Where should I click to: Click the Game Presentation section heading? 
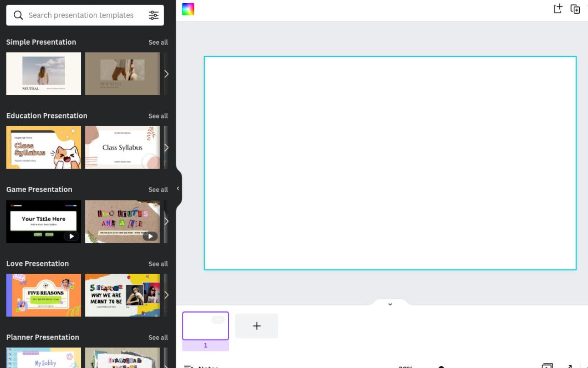tap(39, 189)
